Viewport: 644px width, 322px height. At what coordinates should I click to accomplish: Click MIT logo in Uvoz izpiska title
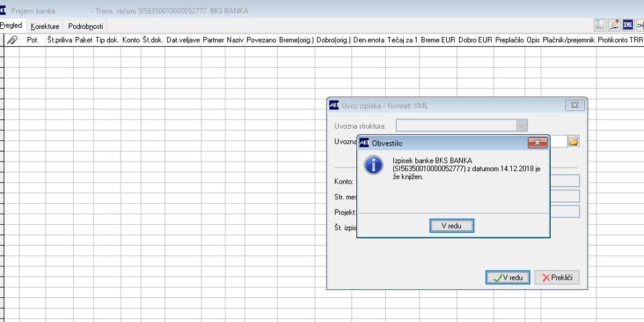pyautogui.click(x=334, y=105)
